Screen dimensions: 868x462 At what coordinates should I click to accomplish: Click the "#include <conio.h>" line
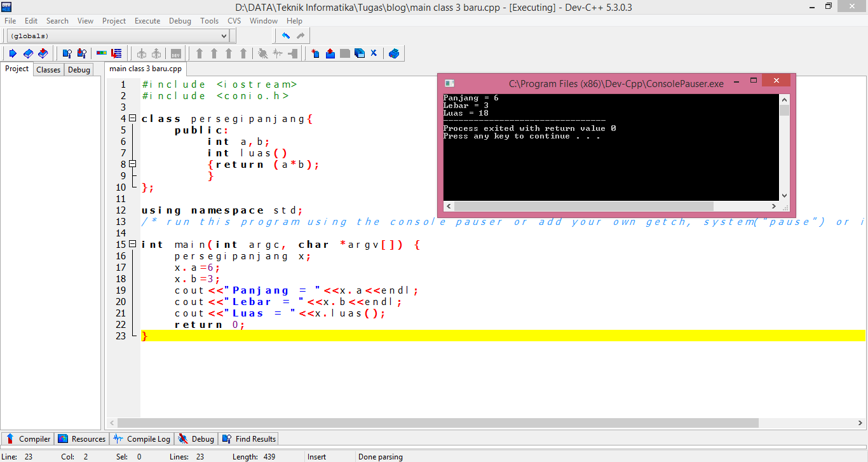tap(215, 96)
